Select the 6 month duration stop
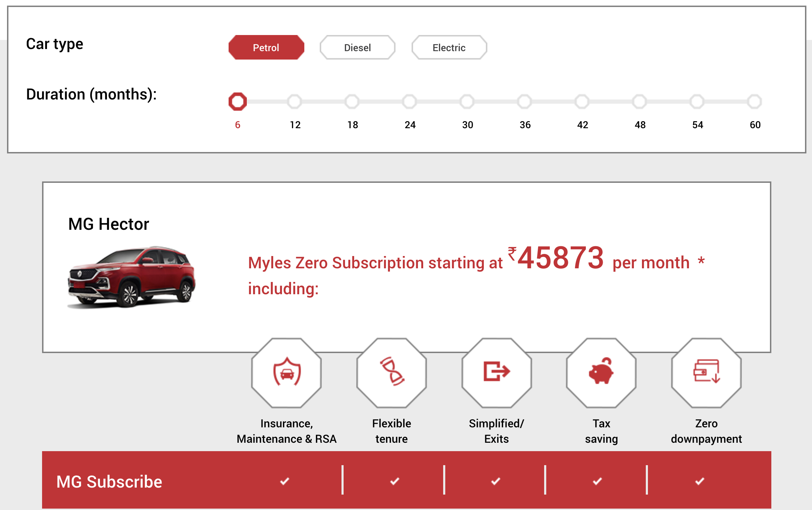This screenshot has height=510, width=812. (238, 102)
